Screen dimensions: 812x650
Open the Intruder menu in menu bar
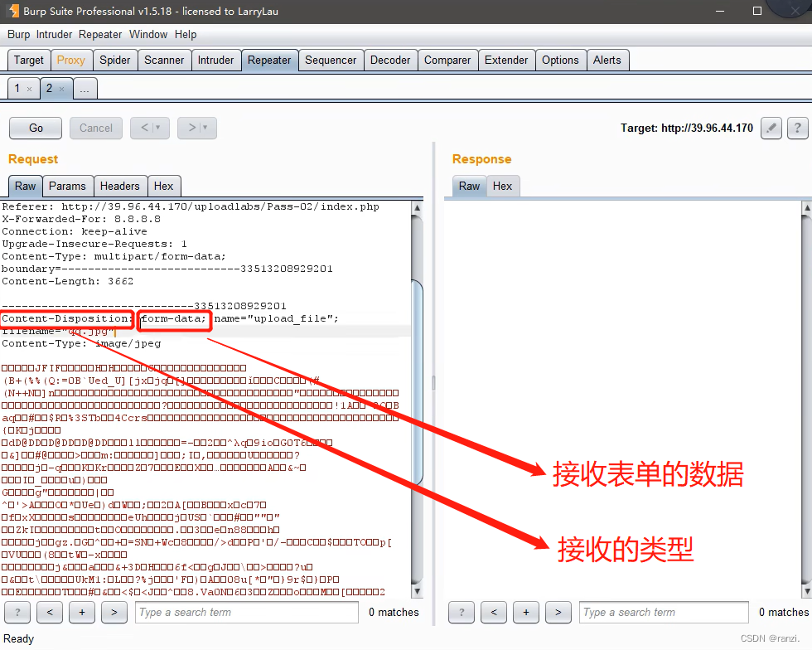click(55, 34)
